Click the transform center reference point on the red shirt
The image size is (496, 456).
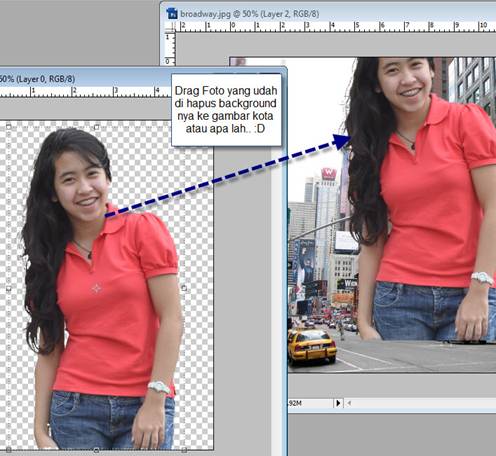click(96, 288)
